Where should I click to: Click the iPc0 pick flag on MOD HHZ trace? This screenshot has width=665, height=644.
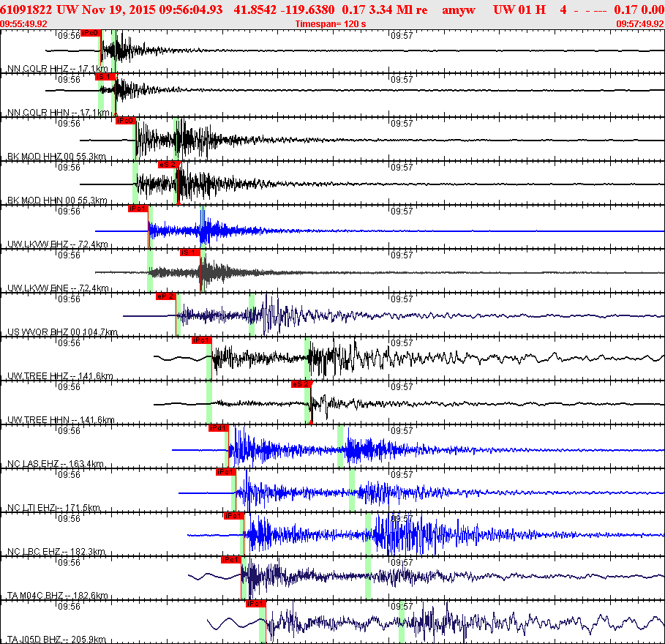(x=126, y=121)
